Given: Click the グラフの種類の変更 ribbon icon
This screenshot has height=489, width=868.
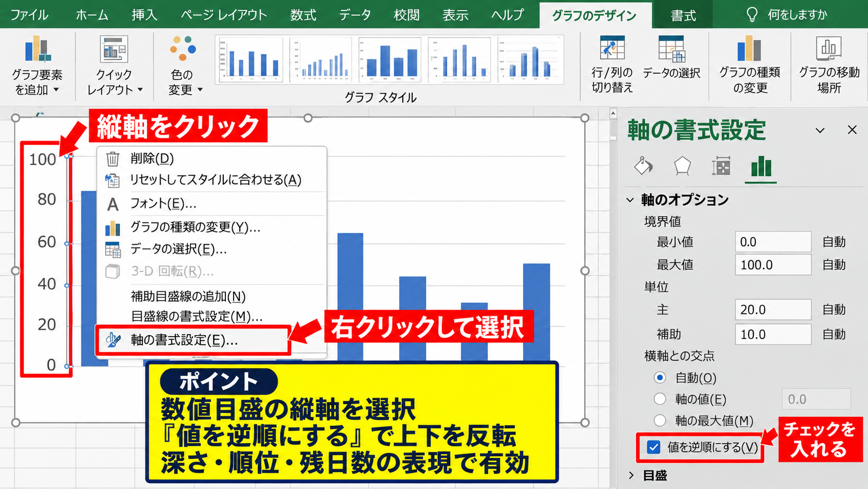Looking at the screenshot, I should coord(749,48).
